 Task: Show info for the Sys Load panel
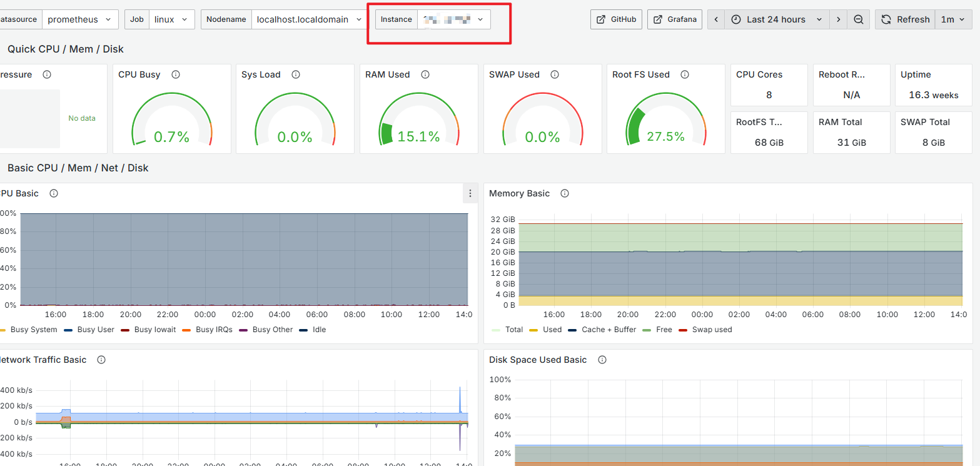pyautogui.click(x=296, y=74)
